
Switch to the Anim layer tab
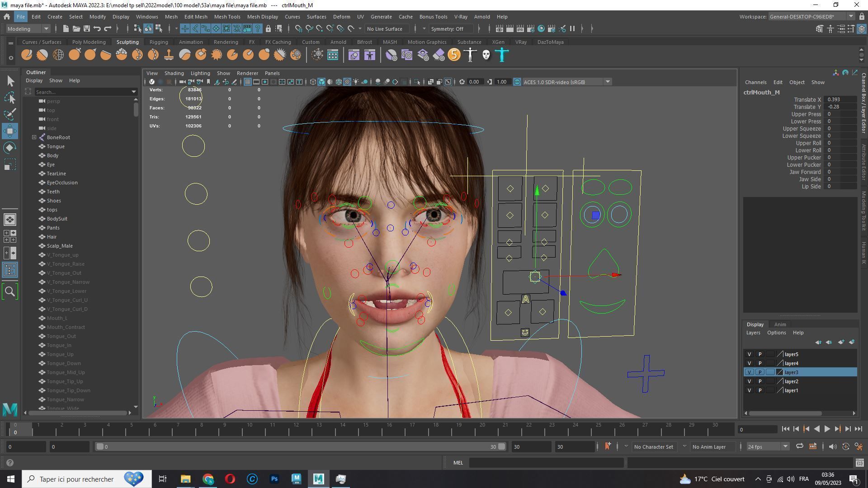pos(780,324)
